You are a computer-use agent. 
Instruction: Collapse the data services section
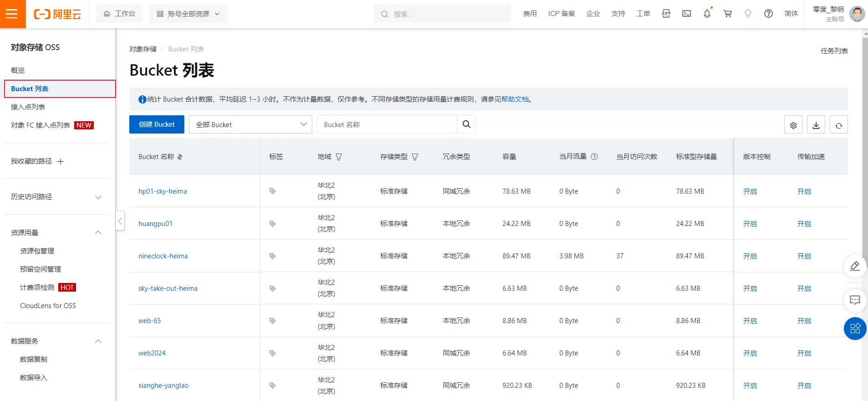coord(98,341)
